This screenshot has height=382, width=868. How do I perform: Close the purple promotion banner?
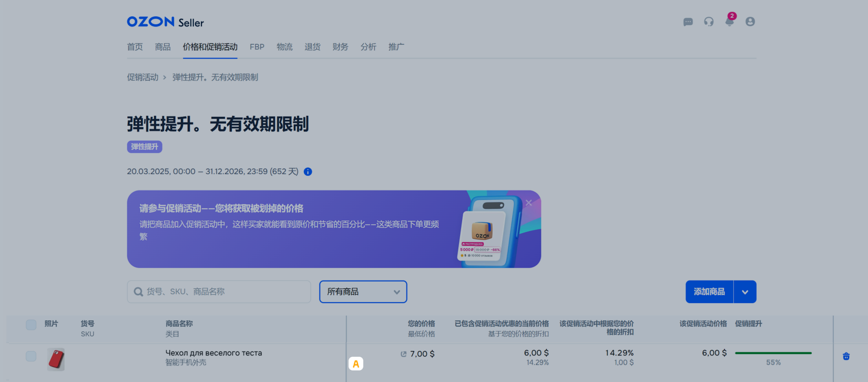click(528, 203)
